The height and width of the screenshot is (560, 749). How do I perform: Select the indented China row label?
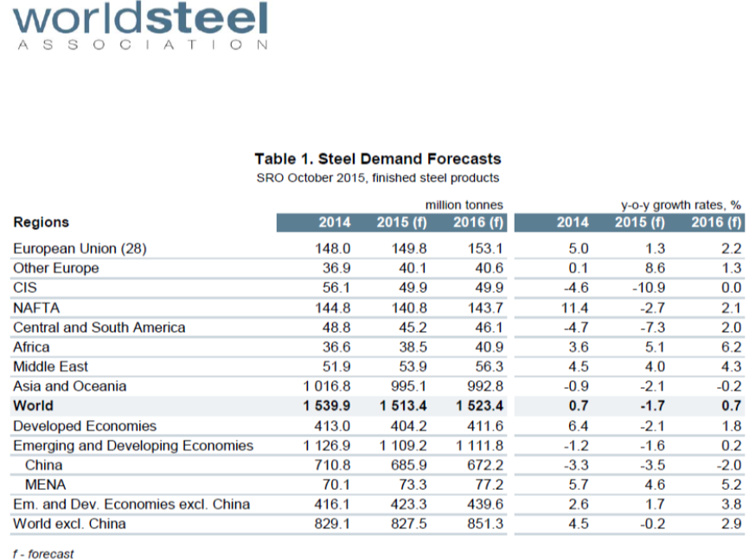tap(44, 465)
